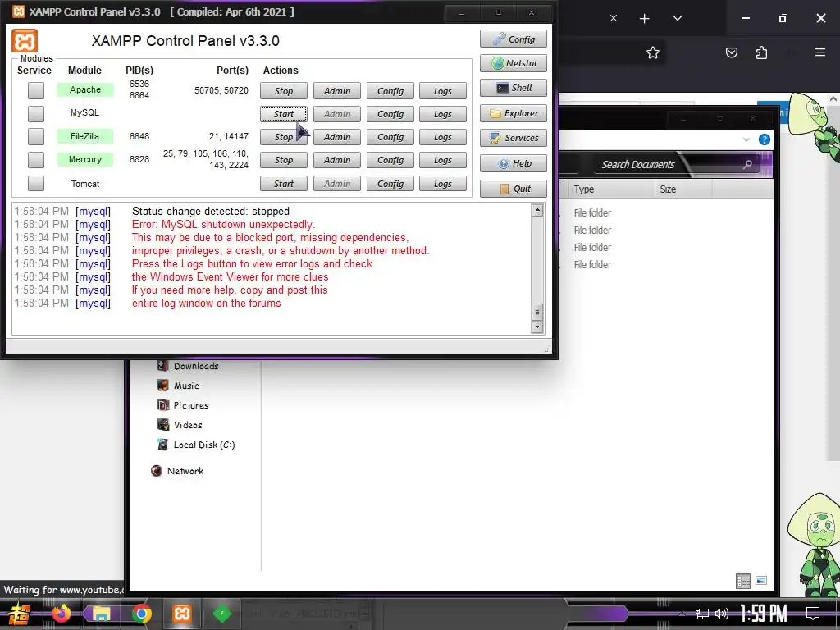Open FileZilla Admin interface
The width and height of the screenshot is (840, 630).
[337, 137]
